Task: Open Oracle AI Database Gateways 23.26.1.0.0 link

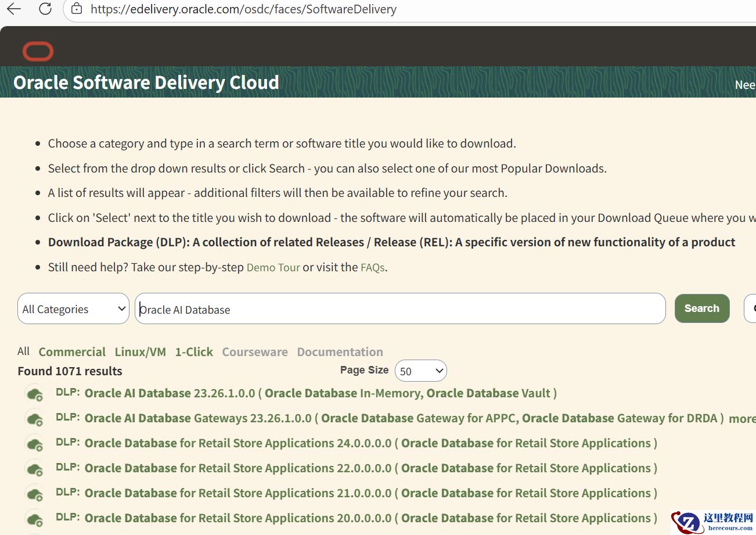Action: click(404, 418)
